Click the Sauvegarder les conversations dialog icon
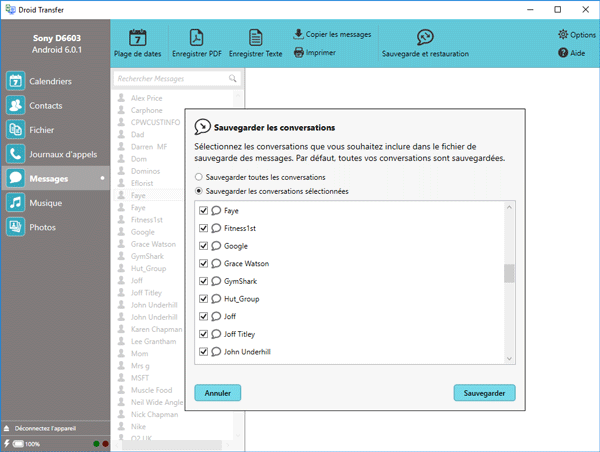 tap(202, 127)
